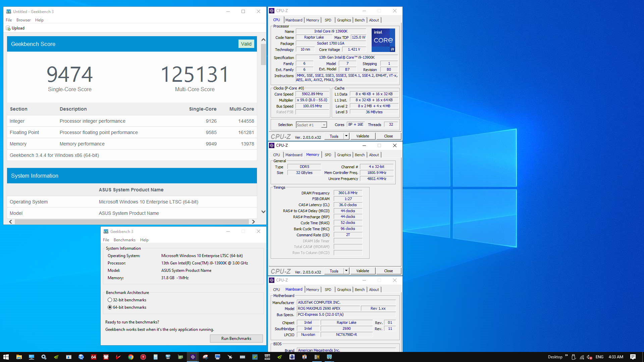Open Help menu in small Geekbench window
The image size is (644, 362).
tap(144, 240)
